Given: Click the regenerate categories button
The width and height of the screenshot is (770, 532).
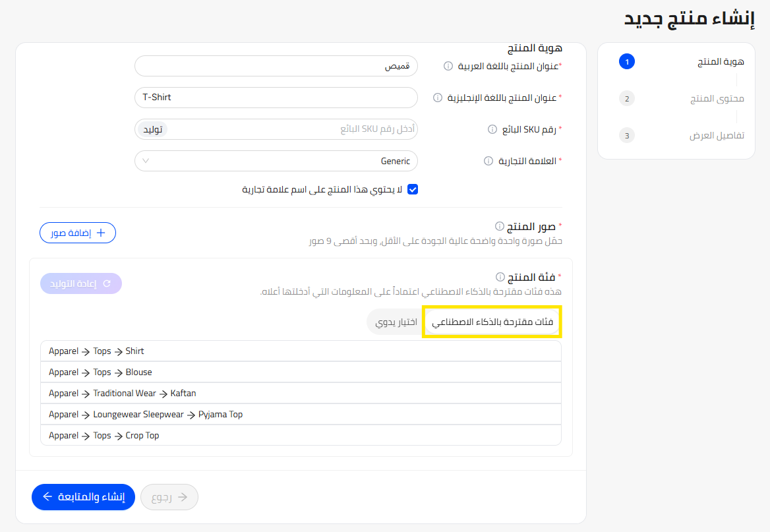Looking at the screenshot, I should 81,283.
